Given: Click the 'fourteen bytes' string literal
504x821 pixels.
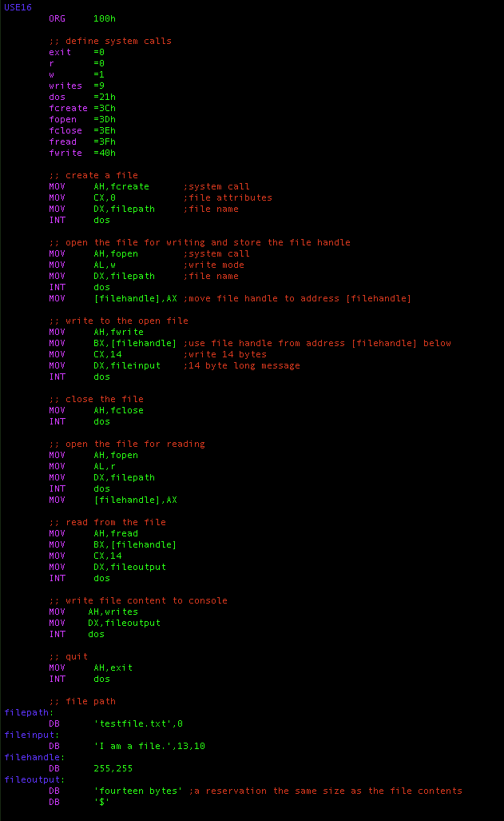Looking at the screenshot, I should point(138,791).
